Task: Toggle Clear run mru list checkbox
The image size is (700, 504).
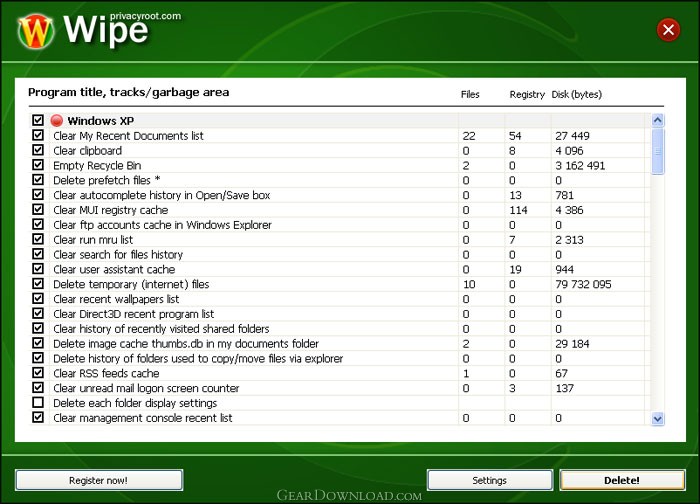Action: pos(38,239)
